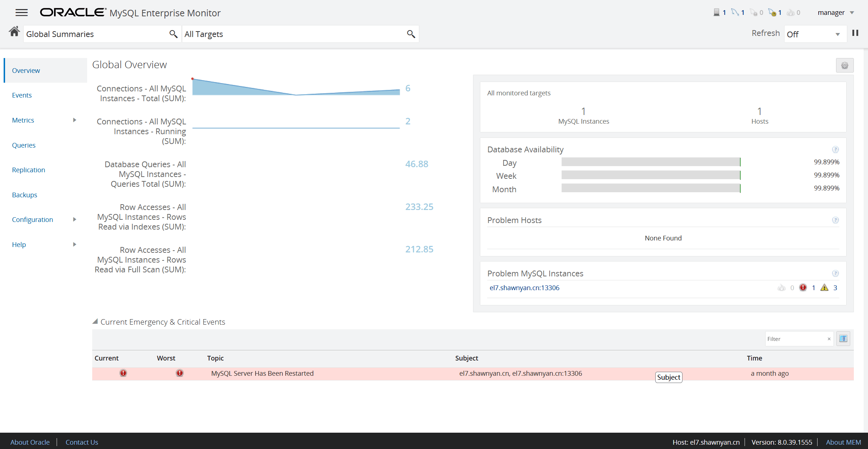
Task: Click the Queries Total value 46.88
Action: tap(416, 164)
